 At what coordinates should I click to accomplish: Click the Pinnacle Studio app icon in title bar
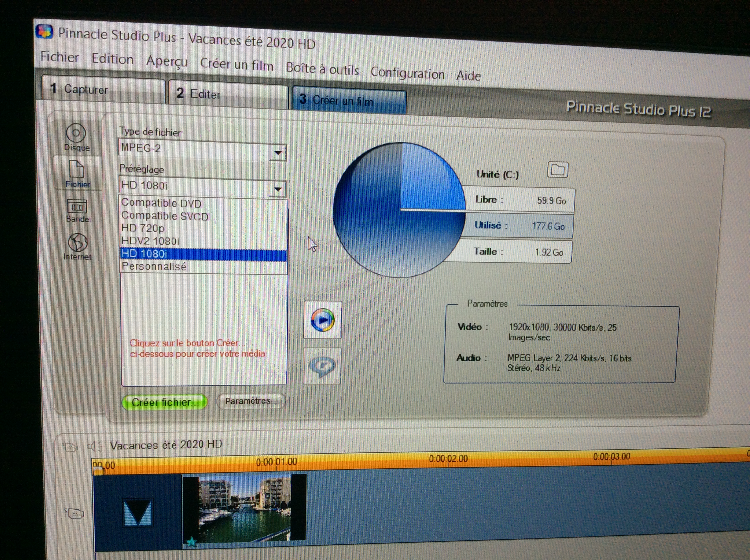(x=45, y=32)
